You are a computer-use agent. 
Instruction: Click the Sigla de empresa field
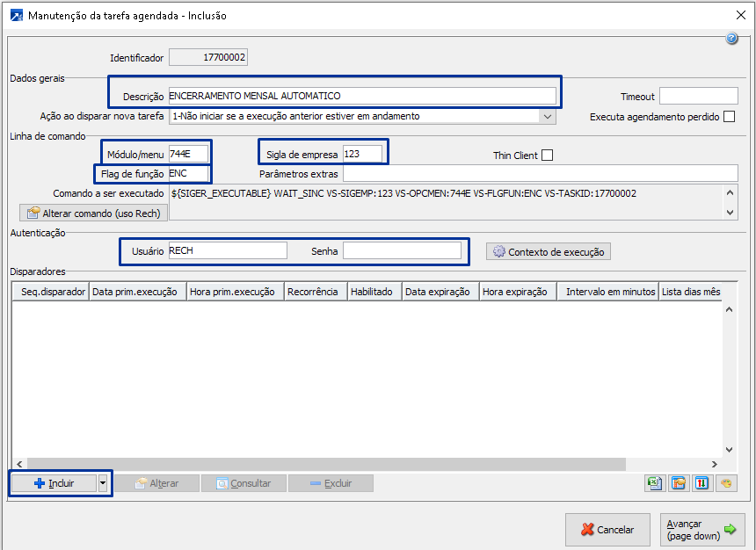click(362, 155)
